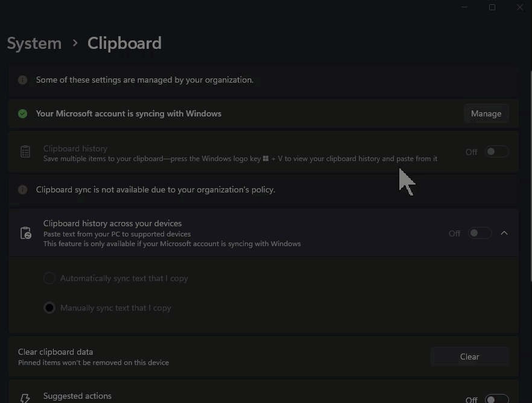The image size is (532, 403).
Task: Click the clipboard sync devices icon
Action: 25,233
